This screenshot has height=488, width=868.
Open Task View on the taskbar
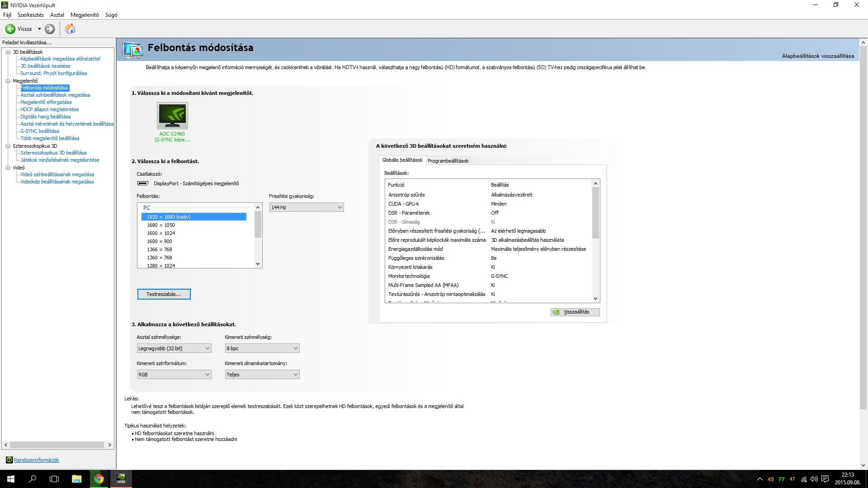pos(54,479)
